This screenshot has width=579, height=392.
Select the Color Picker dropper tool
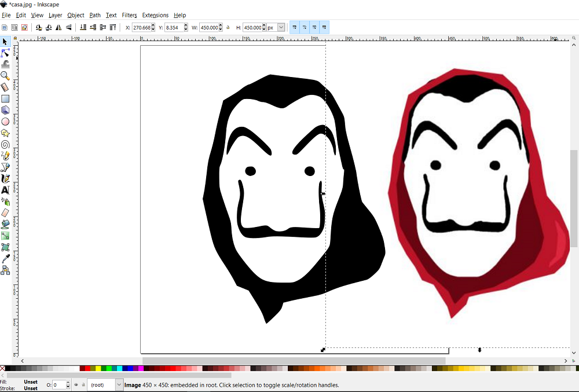click(5, 259)
